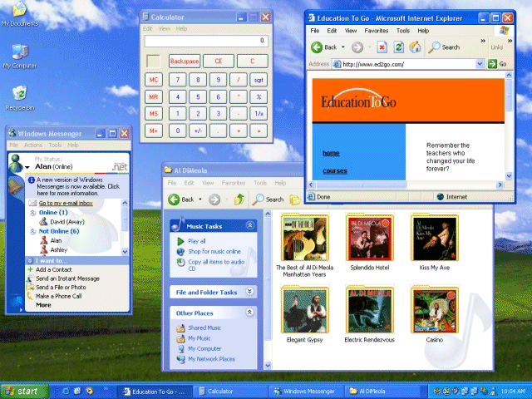The image size is (532, 399).
Task: Click the Home icon in Internet Explorer
Action: [x=415, y=47]
